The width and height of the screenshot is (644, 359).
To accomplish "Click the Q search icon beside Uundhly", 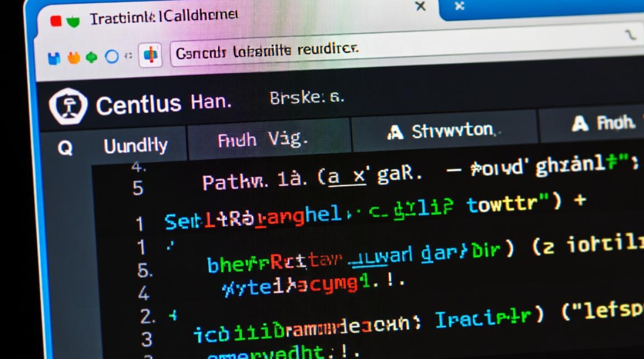I will tap(65, 148).
